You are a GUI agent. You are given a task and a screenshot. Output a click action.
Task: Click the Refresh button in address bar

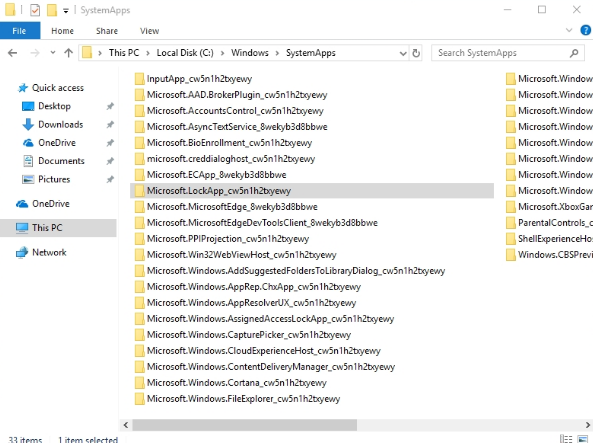point(416,53)
